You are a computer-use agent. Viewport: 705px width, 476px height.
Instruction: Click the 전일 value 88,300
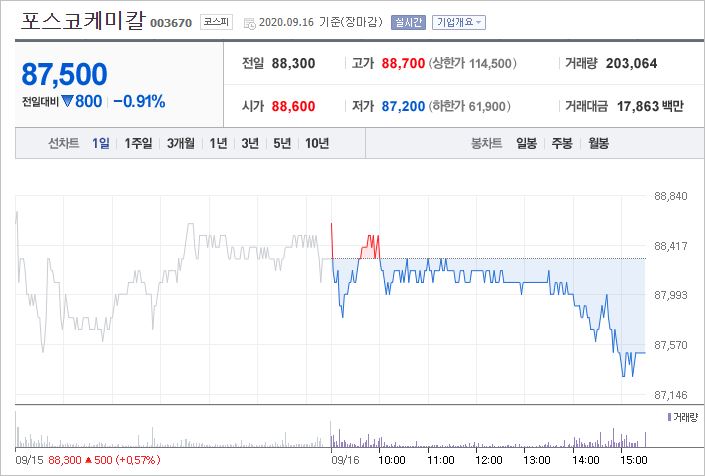[293, 63]
